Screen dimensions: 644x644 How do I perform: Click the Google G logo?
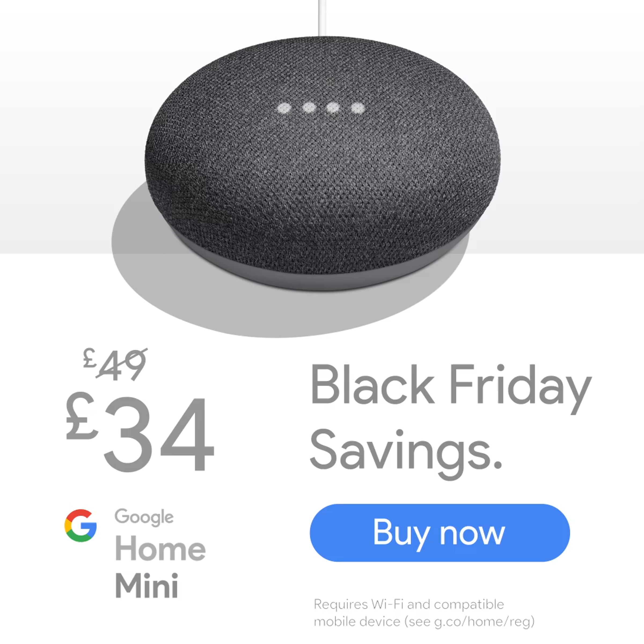tap(81, 526)
